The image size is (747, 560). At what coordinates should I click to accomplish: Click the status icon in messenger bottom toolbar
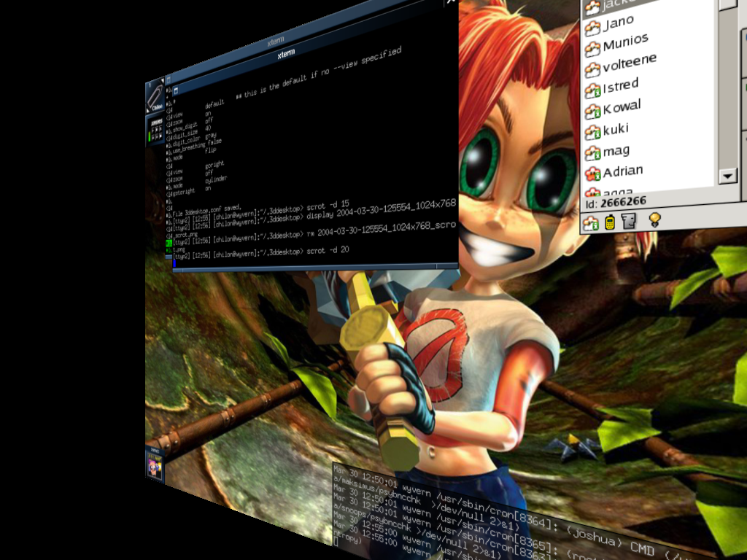[592, 223]
